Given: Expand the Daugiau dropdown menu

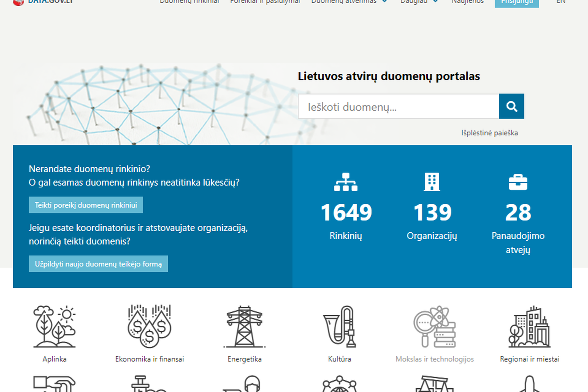Looking at the screenshot, I should [419, 2].
